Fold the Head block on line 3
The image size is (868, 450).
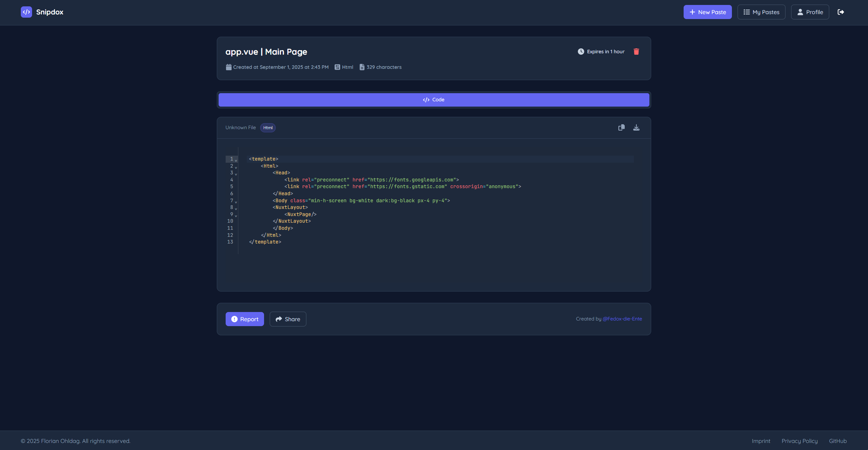(x=236, y=174)
